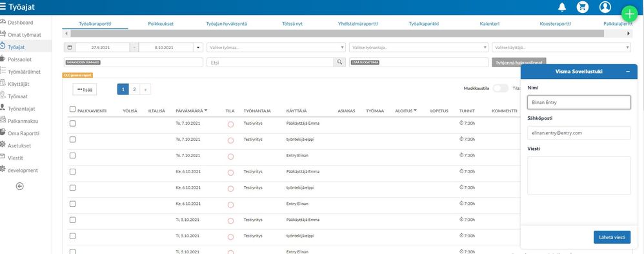This screenshot has width=644, height=254.
Task: Click the hamburger menu icon
Action: click(3, 6)
